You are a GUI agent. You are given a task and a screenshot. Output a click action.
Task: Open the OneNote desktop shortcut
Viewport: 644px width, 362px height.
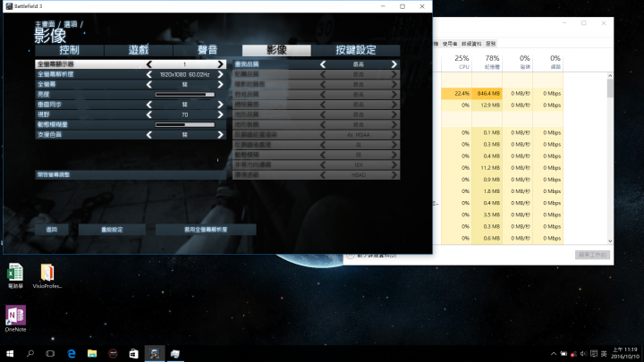15,318
